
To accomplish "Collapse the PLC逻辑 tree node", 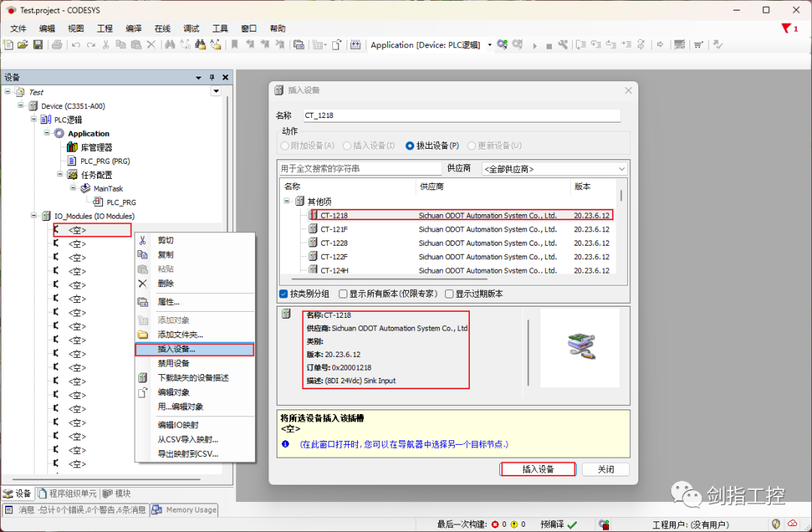I will 34,119.
